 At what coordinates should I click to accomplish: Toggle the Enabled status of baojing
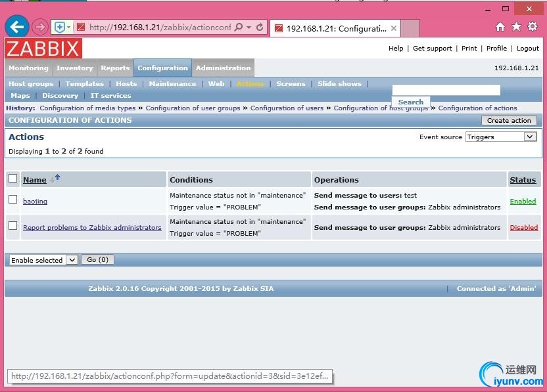[x=523, y=201]
